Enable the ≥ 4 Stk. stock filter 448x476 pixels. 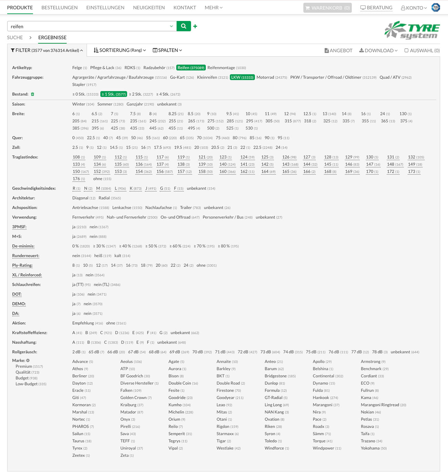pos(168,94)
